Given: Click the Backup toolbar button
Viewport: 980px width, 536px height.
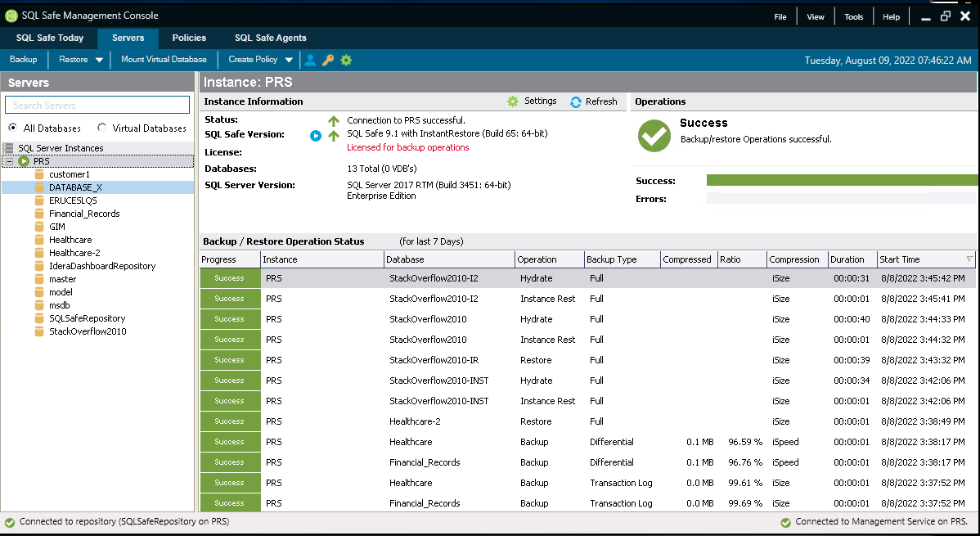Looking at the screenshot, I should click(x=23, y=60).
